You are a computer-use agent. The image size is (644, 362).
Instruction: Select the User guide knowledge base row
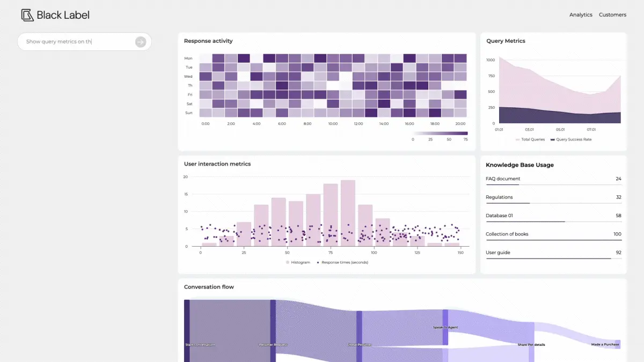pyautogui.click(x=553, y=253)
